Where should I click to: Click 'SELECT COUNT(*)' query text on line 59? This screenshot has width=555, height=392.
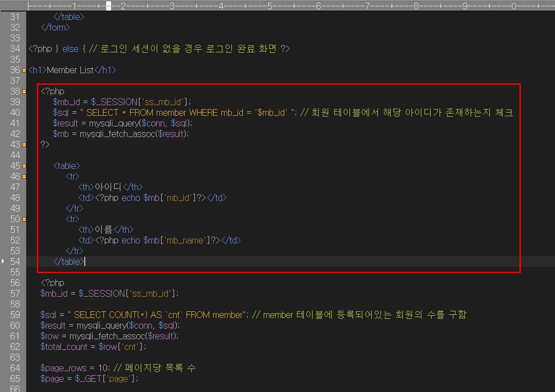tap(111, 315)
